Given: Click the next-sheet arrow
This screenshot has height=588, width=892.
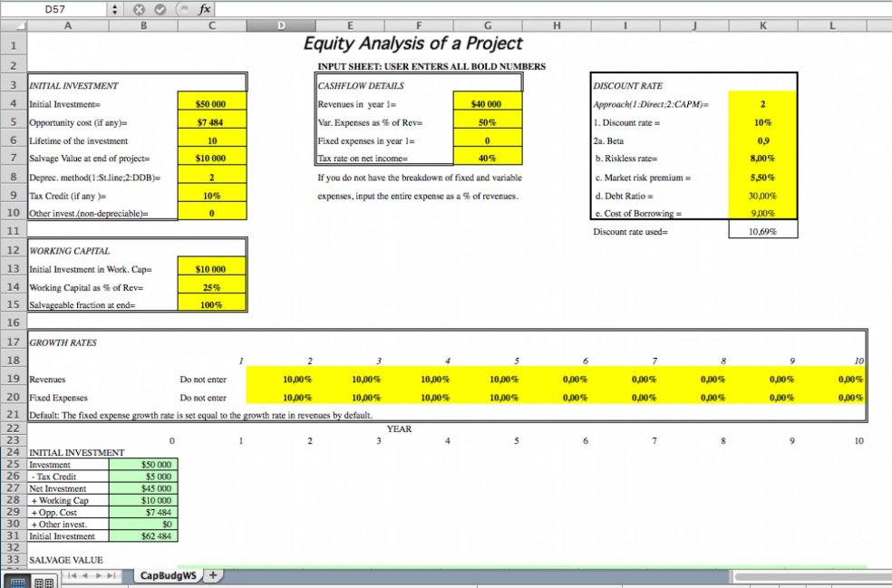Looking at the screenshot, I should point(99,575).
